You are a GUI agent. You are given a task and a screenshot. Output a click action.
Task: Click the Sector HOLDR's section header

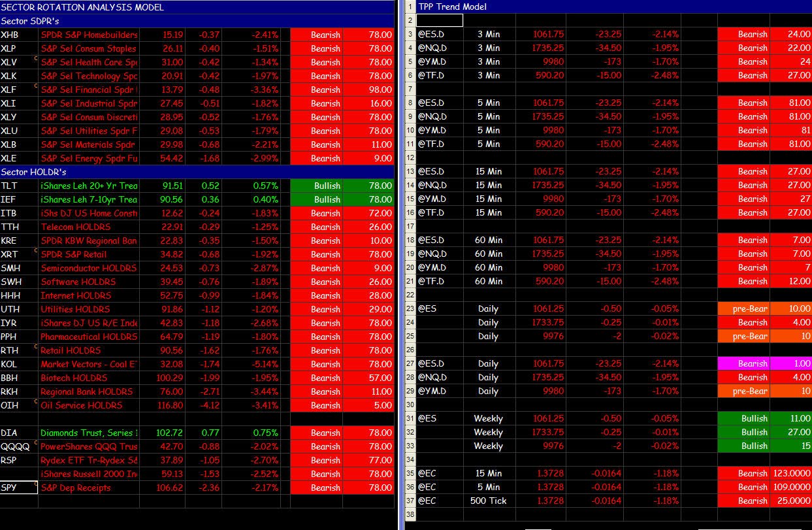click(197, 172)
